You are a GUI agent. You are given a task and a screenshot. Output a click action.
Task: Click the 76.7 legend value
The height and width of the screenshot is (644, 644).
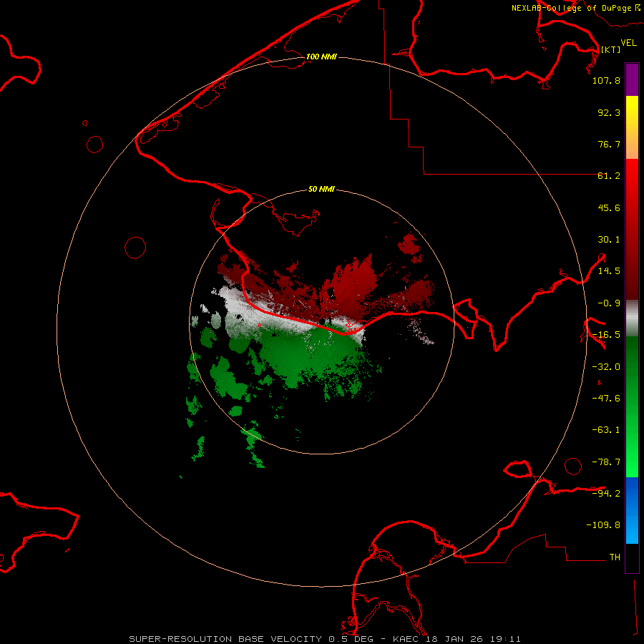click(609, 144)
